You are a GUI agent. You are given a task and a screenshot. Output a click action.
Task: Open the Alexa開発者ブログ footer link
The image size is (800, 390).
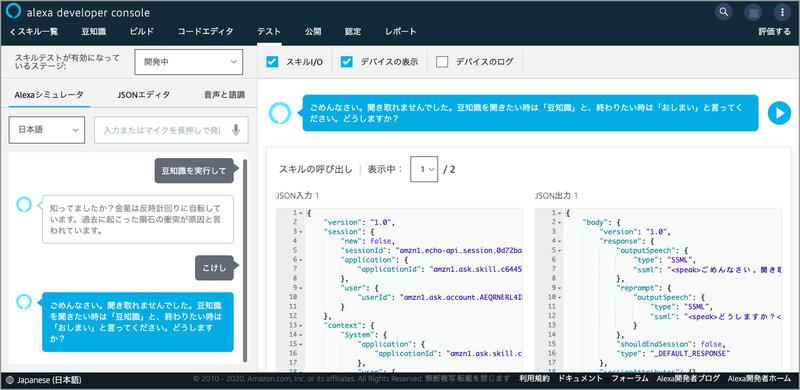pos(688,379)
